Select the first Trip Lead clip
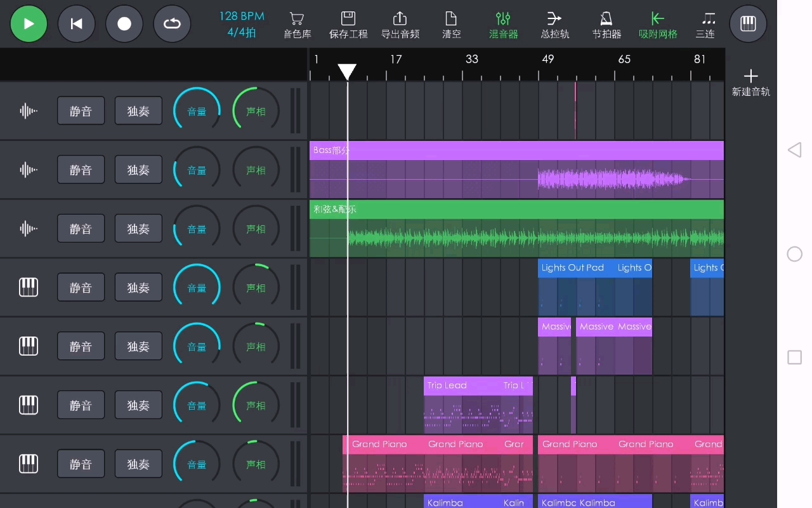 (x=462, y=405)
